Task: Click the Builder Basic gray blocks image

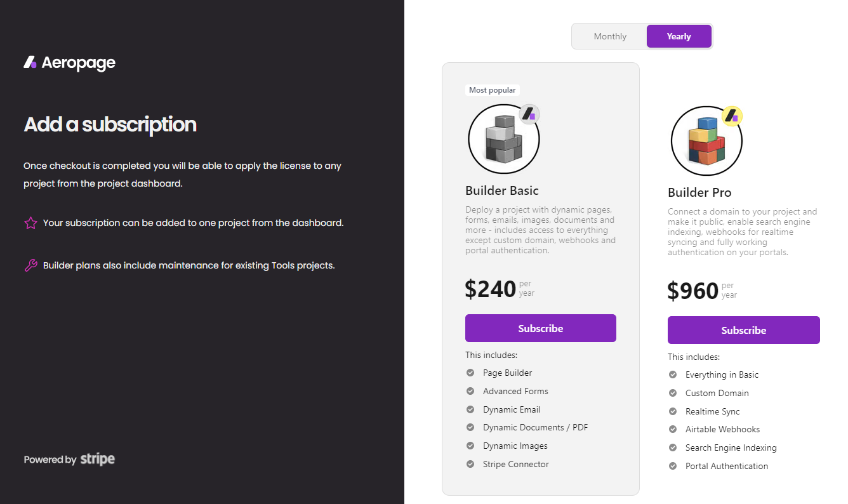Action: point(504,138)
